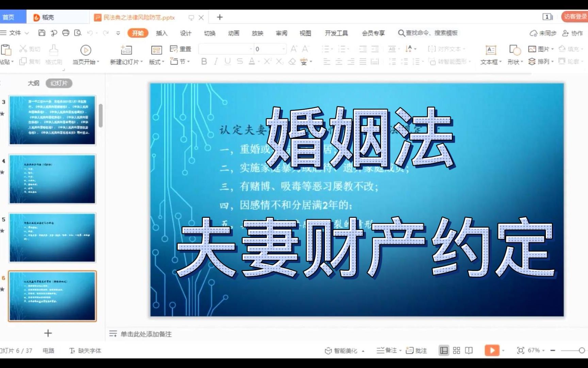Image resolution: width=588 pixels, height=368 pixels.
Task: Switch to slide sorter view icon
Action: pos(457,350)
